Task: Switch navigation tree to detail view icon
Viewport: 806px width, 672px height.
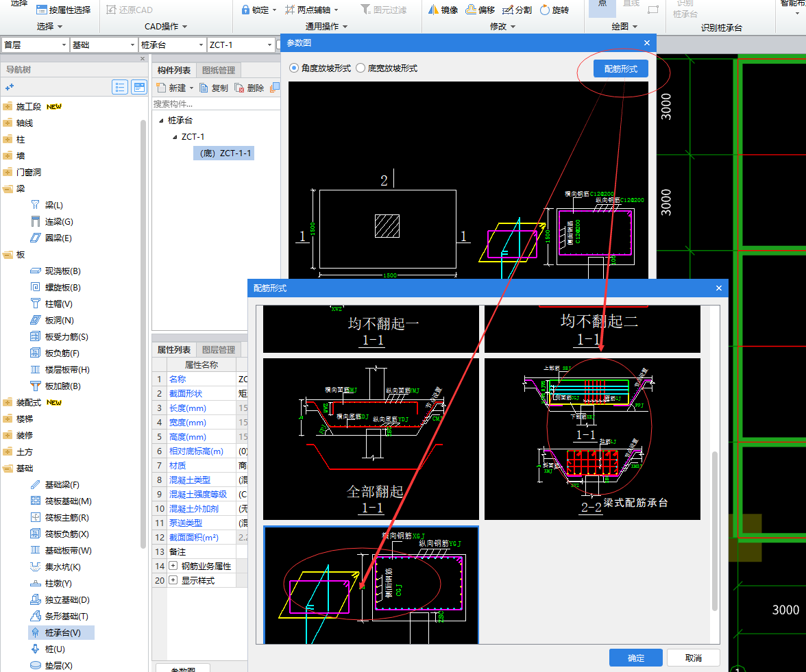Action: pos(138,88)
